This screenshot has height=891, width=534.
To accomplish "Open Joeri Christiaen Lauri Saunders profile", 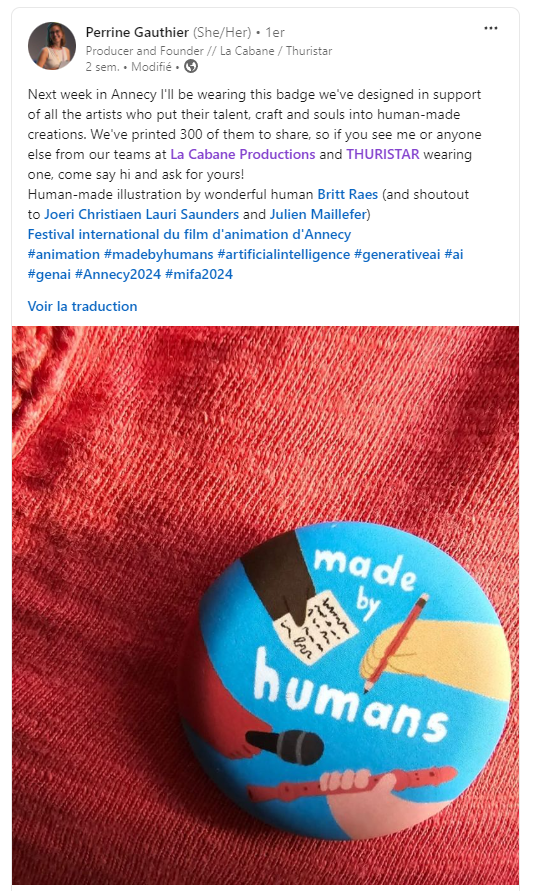I will point(141,214).
